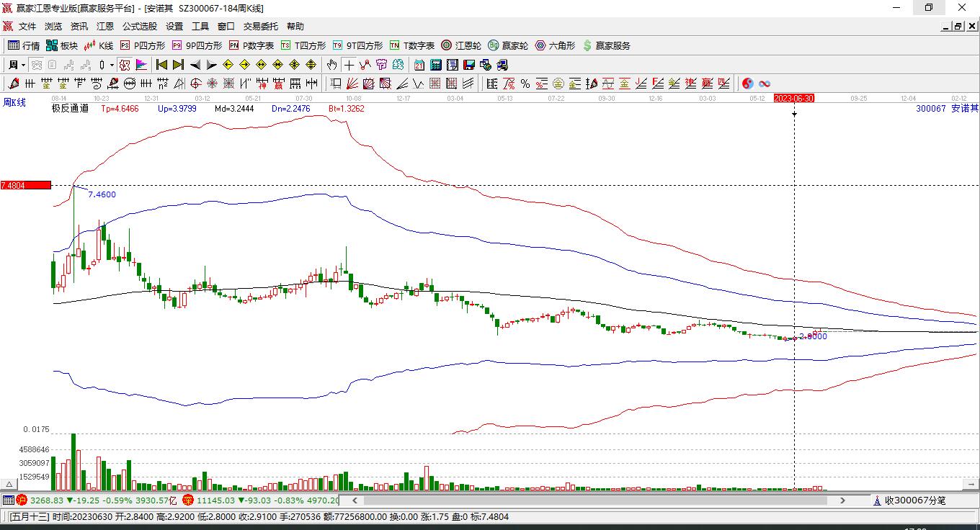Click the yellow diamond left-arrow icon

pos(228,65)
